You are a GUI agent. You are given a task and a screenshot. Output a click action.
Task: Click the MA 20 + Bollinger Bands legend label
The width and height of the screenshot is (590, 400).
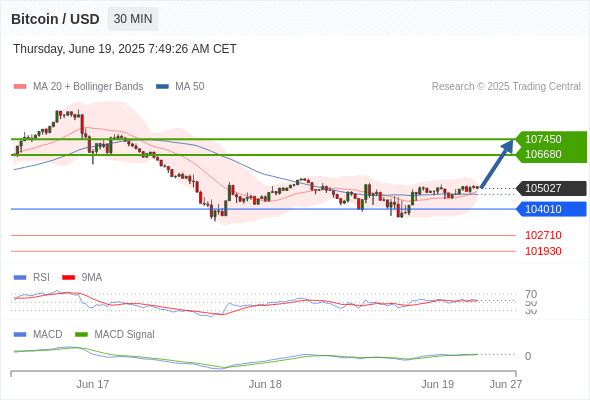88,87
